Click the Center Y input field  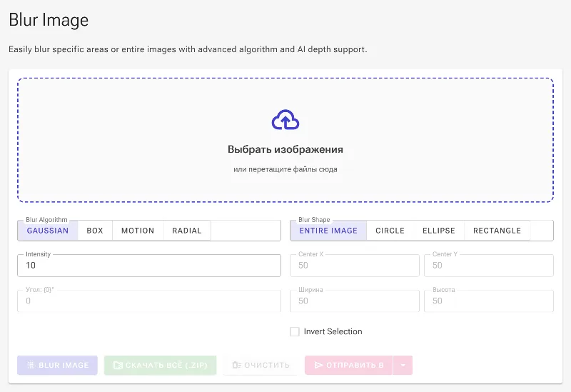point(489,265)
